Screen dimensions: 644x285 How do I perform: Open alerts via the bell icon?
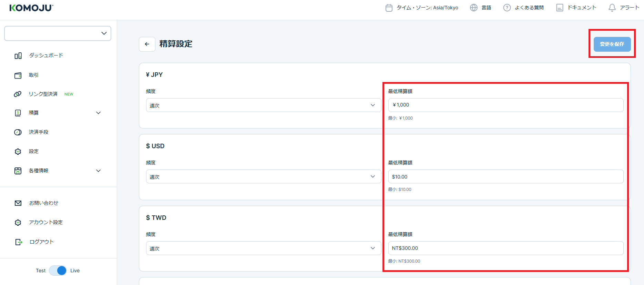(x=612, y=8)
